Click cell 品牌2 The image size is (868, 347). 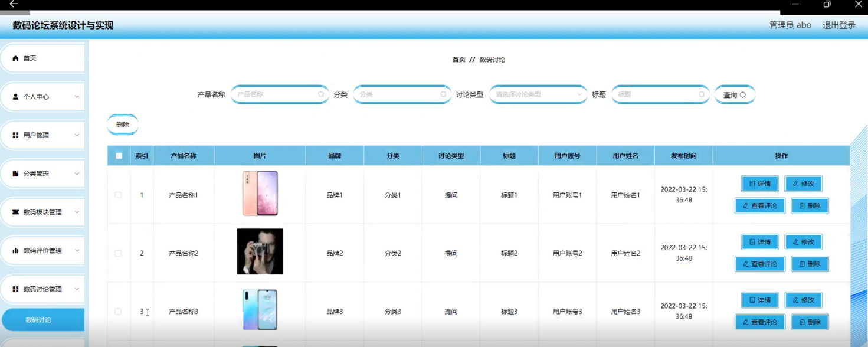pyautogui.click(x=335, y=253)
